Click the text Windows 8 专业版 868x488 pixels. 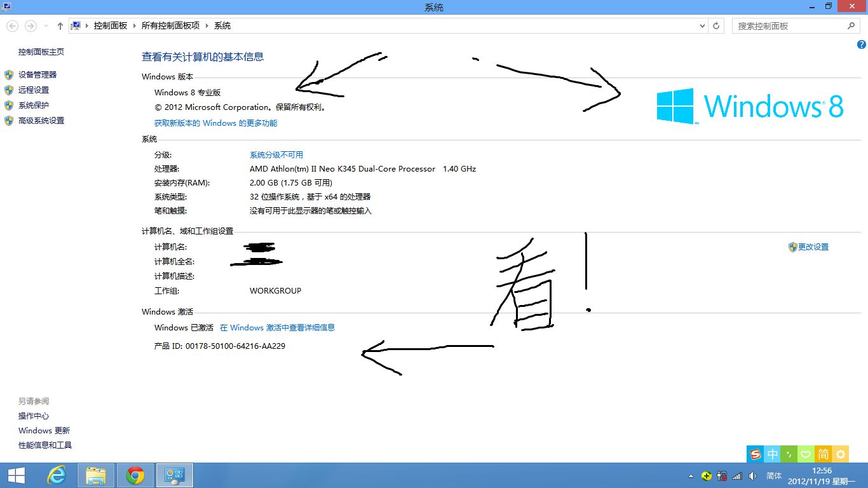click(x=187, y=93)
